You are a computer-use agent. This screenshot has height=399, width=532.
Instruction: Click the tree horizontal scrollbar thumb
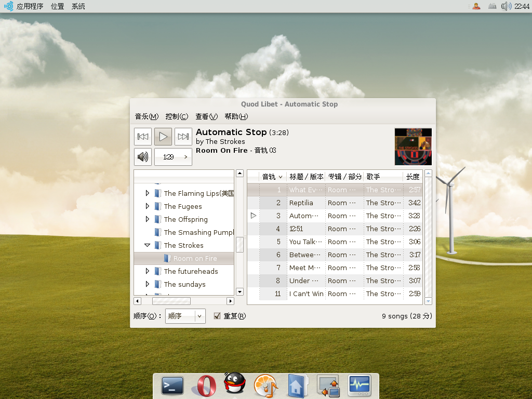(x=171, y=301)
